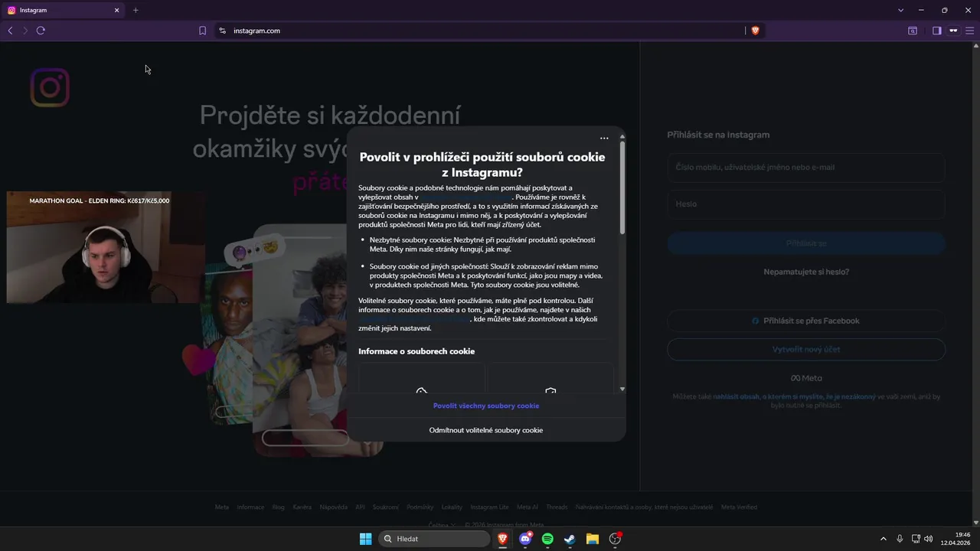980x551 pixels.
Task: Go forward with the browser forward arrow
Action: coord(25,31)
